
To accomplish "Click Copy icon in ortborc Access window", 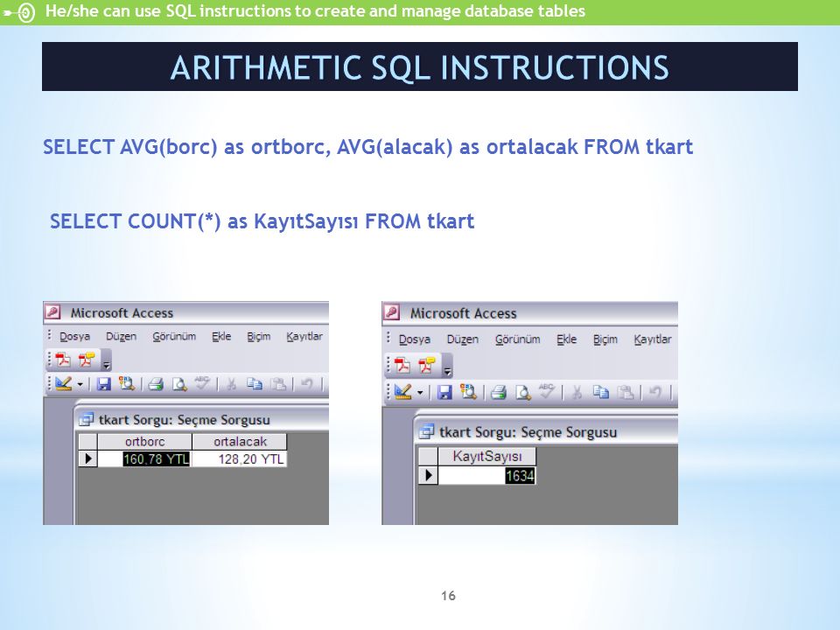I will 254,383.
